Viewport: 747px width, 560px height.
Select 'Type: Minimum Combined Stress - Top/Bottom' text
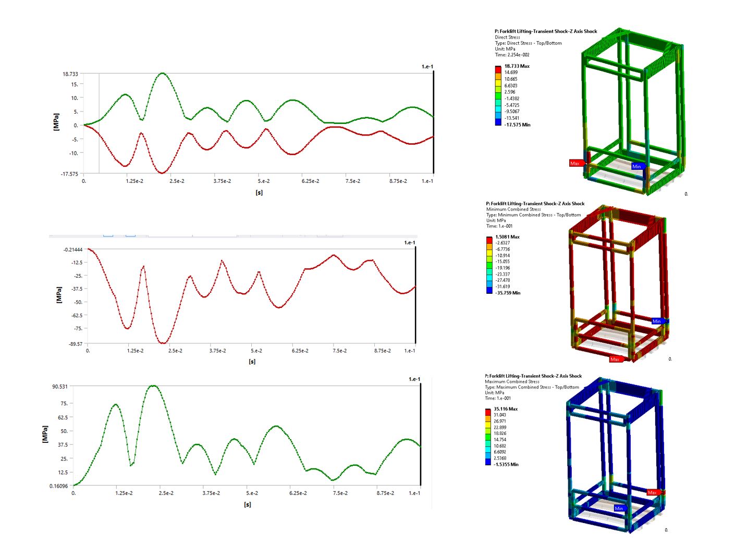533,215
